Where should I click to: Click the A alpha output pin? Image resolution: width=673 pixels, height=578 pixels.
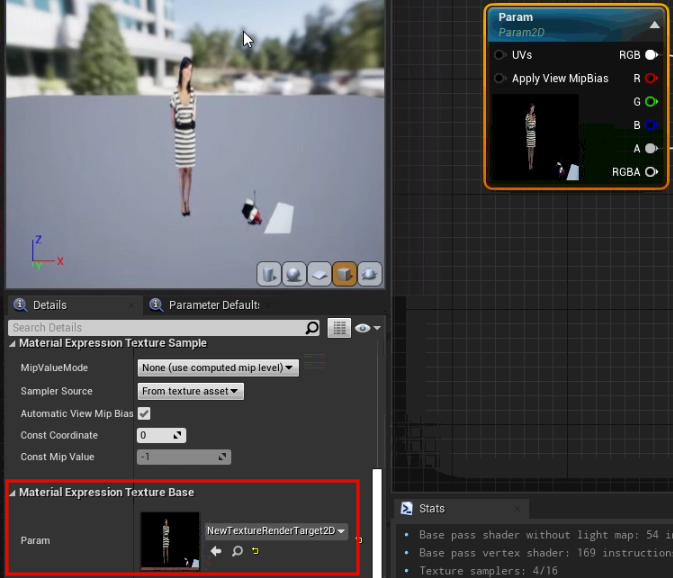tap(651, 148)
